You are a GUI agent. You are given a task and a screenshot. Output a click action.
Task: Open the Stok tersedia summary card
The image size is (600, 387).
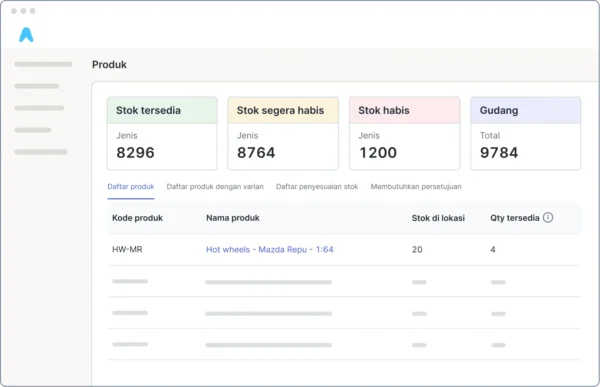(x=162, y=133)
